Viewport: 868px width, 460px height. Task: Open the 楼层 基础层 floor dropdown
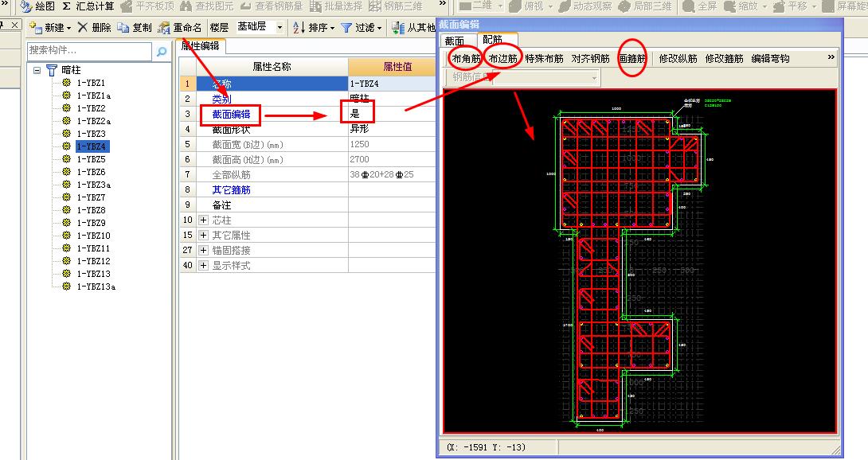coord(280,27)
